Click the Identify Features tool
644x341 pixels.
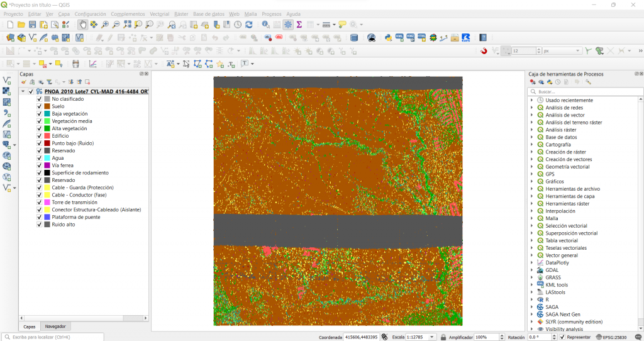[x=265, y=25]
